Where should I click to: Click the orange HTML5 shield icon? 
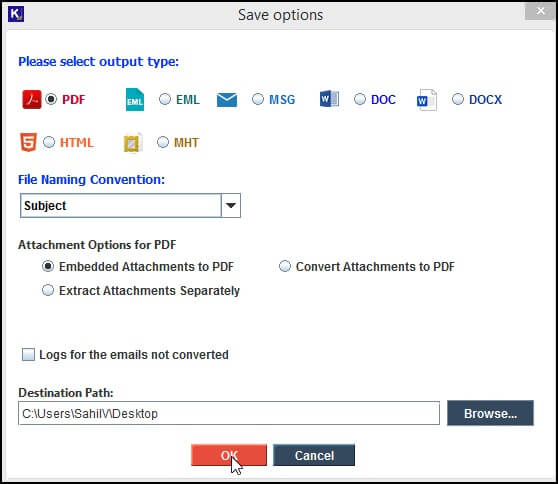point(28,142)
